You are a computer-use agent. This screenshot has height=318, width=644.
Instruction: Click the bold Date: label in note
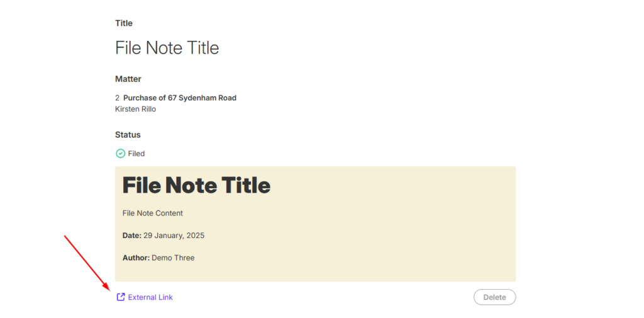tap(132, 236)
